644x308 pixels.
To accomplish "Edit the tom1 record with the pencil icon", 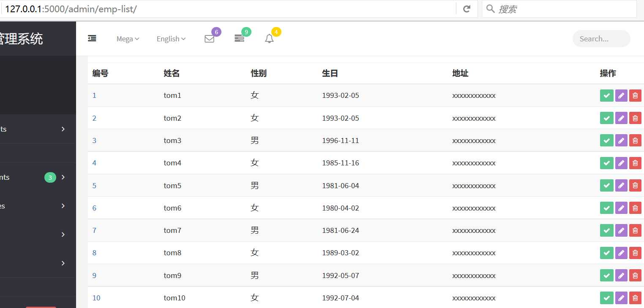I will [621, 96].
